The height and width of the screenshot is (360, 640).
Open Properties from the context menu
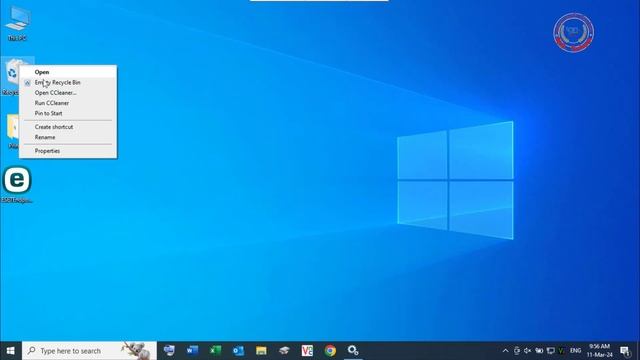click(68, 151)
